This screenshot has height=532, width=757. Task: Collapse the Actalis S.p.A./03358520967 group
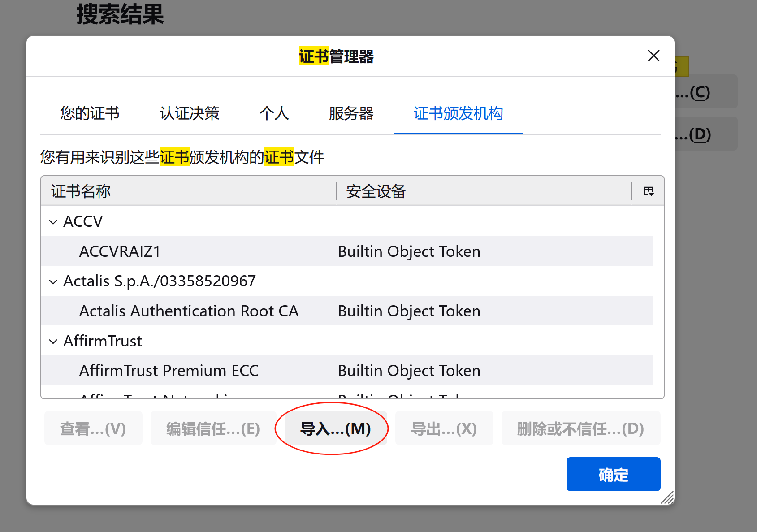coord(53,281)
